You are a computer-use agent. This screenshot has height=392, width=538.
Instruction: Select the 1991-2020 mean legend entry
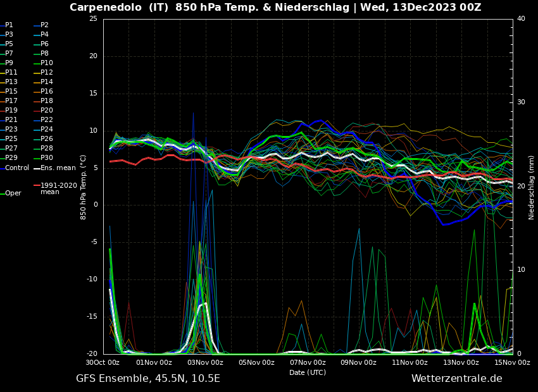click(x=58, y=188)
